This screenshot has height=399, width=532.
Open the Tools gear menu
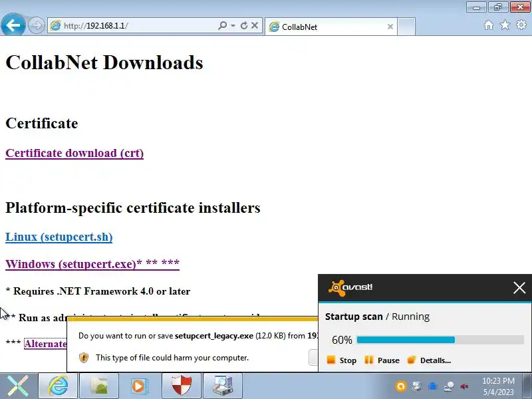click(x=521, y=25)
